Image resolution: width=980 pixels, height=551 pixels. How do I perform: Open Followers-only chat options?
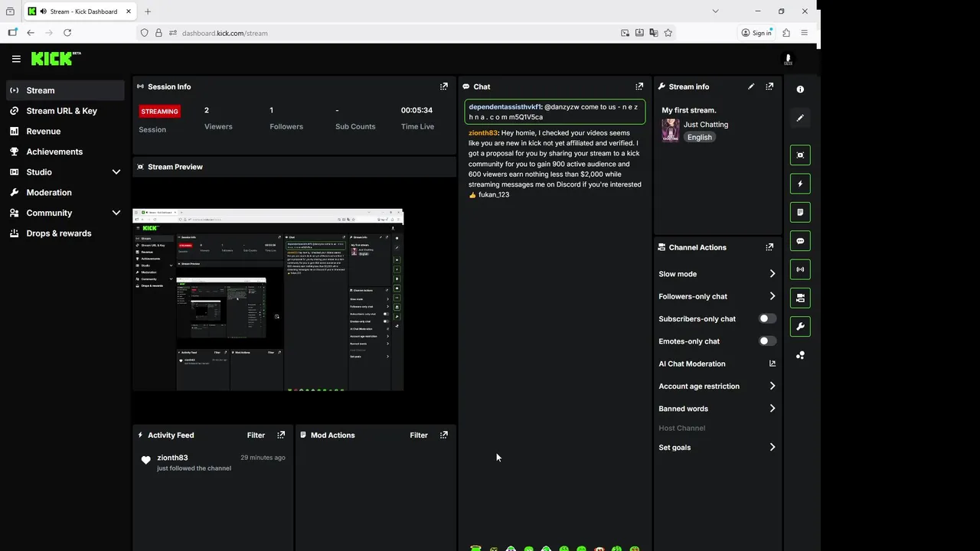(x=717, y=296)
